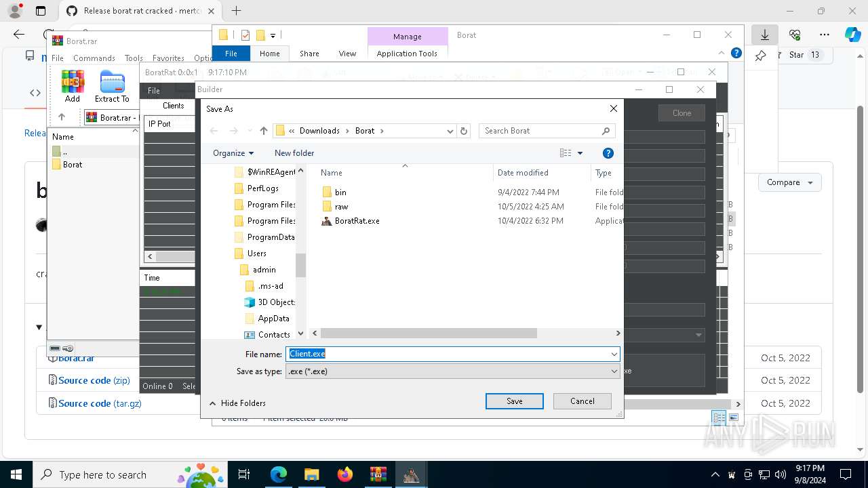Image resolution: width=868 pixels, height=488 pixels.
Task: Open the Explorer Help icon in the ribbon
Action: (736, 53)
